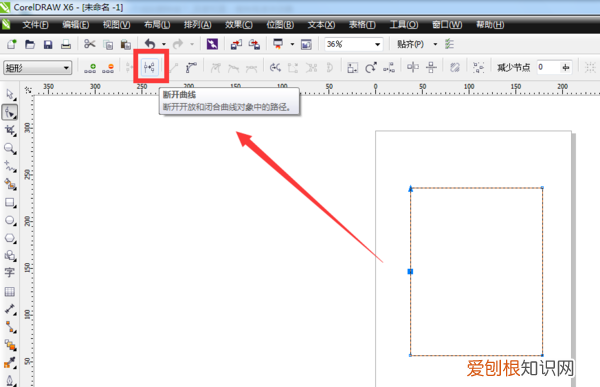The image size is (600, 387).
Task: Print the document
Action: (66, 44)
